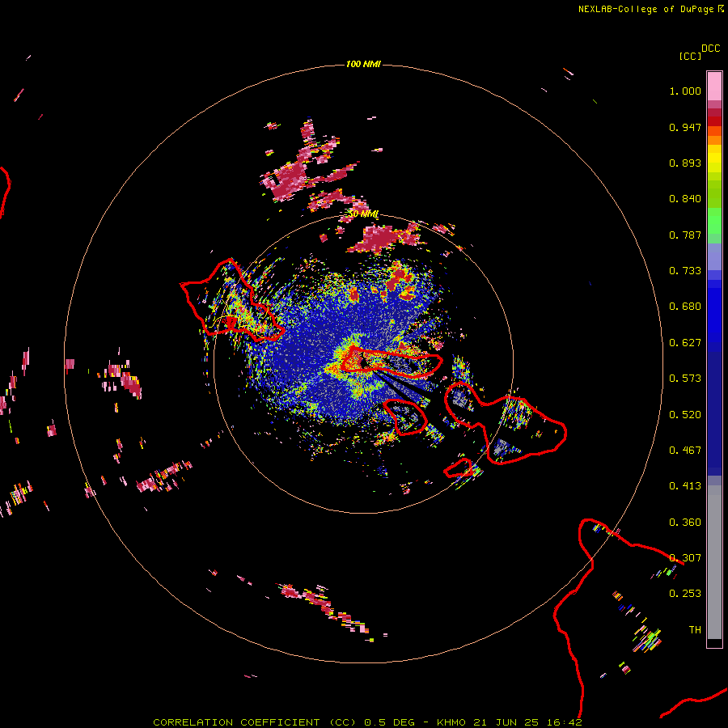This screenshot has width=728, height=728.
Task: Click the 50 NMI range ring label
Action: click(363, 214)
